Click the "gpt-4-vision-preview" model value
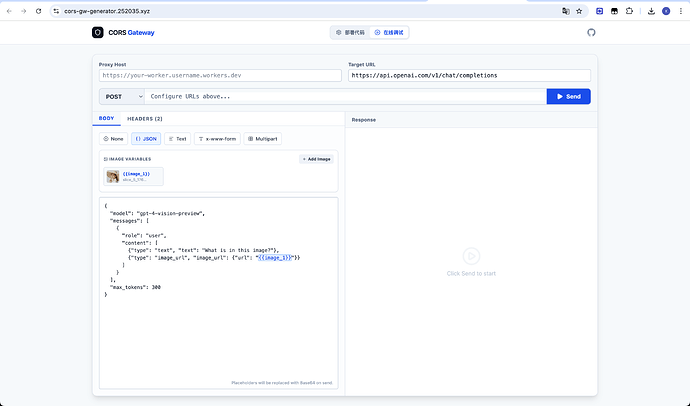Viewport: 690px width, 406px height. pyautogui.click(x=170, y=213)
